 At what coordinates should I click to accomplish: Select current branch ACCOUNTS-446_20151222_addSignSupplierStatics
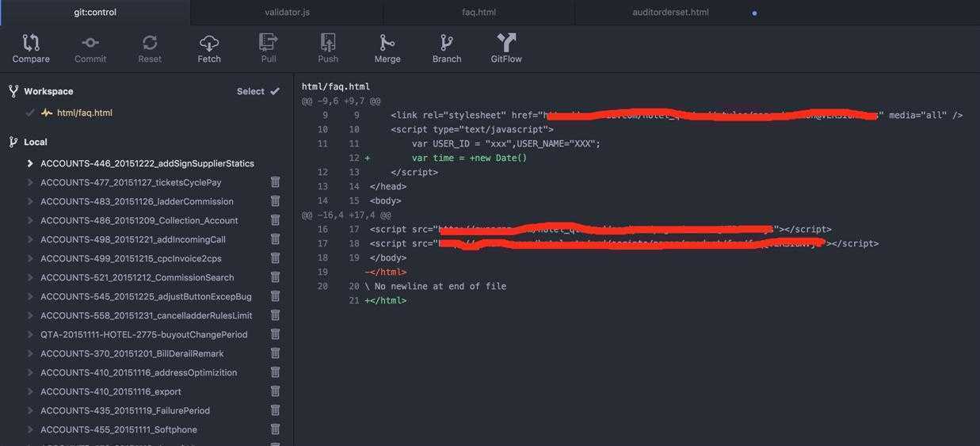click(x=147, y=163)
